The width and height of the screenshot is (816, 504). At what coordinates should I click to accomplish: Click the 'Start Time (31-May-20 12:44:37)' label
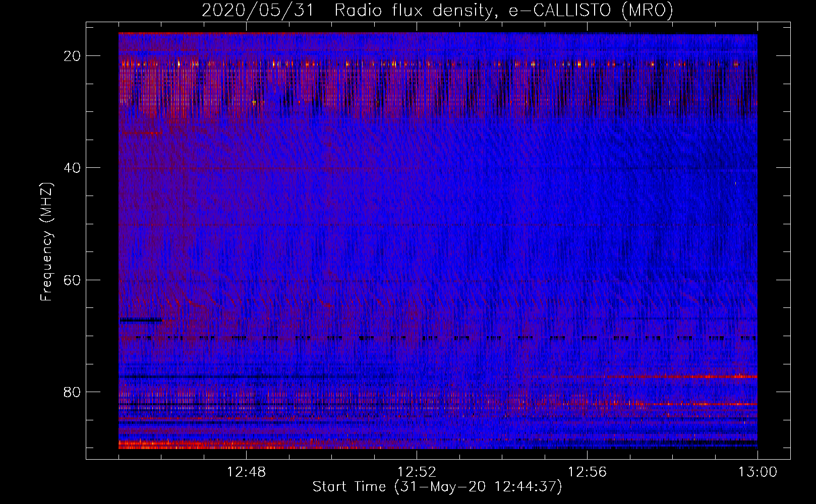pyautogui.click(x=437, y=487)
